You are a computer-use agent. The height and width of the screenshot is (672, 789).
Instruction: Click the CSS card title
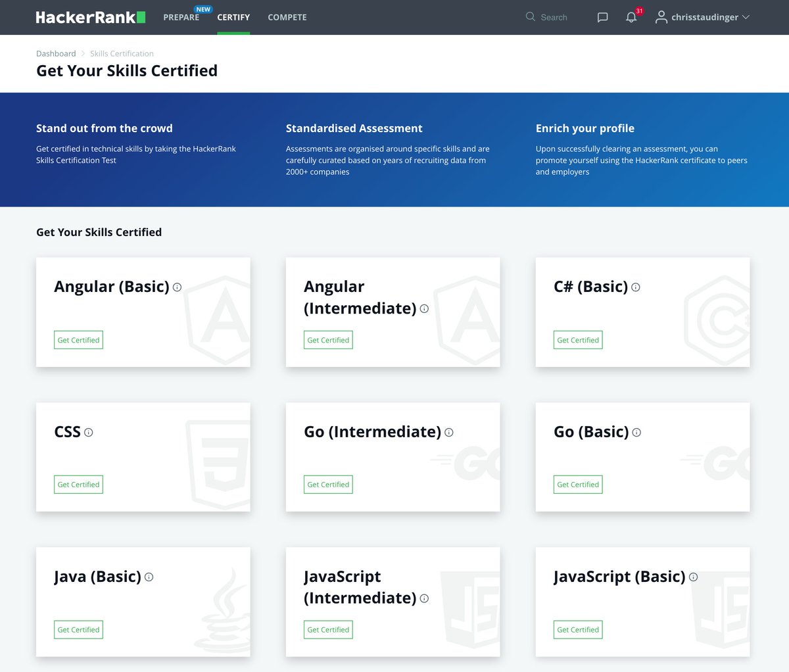click(67, 432)
